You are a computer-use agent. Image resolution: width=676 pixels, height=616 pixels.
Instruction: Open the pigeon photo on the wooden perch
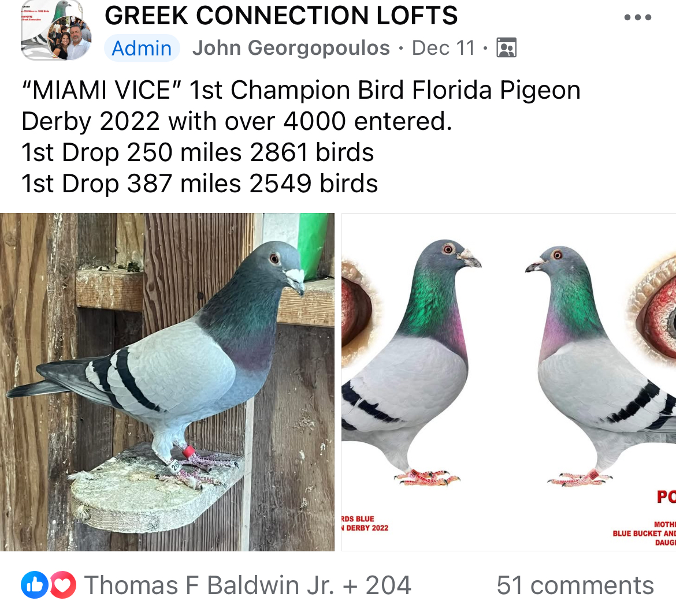coord(168,382)
